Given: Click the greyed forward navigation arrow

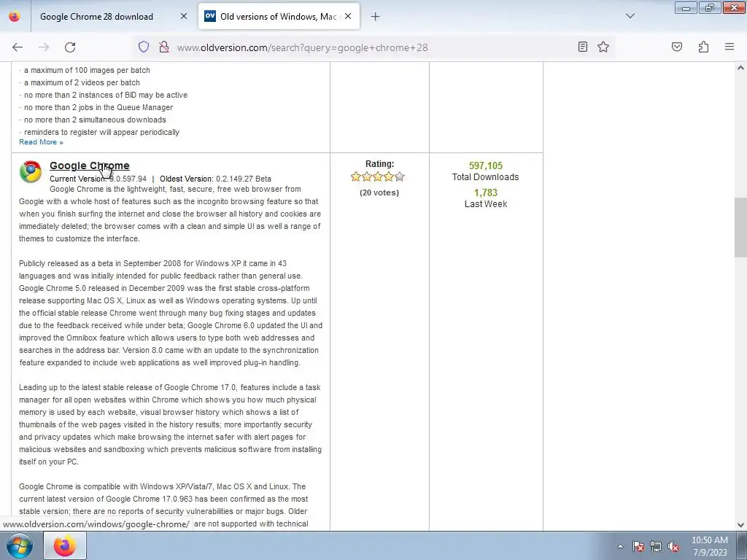Looking at the screenshot, I should pyautogui.click(x=44, y=47).
